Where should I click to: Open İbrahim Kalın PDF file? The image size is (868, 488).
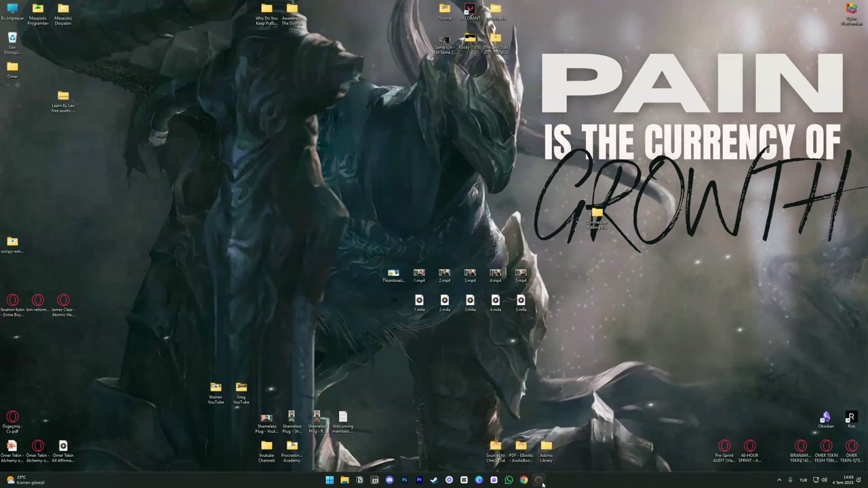pyautogui.click(x=12, y=305)
